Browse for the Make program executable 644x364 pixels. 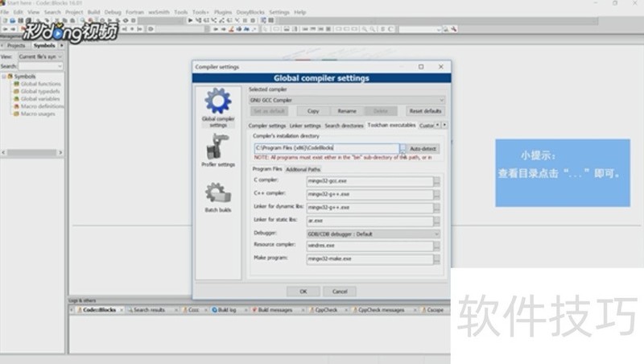pos(436,259)
